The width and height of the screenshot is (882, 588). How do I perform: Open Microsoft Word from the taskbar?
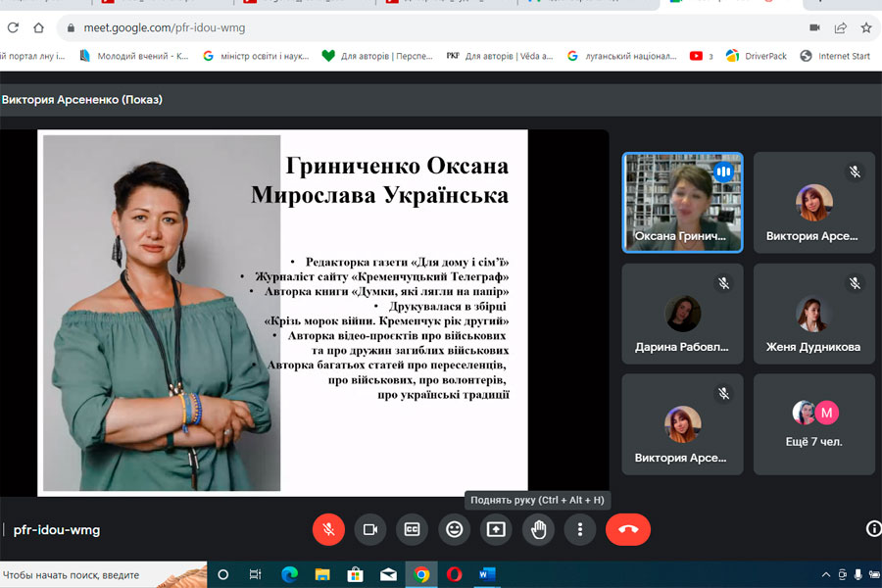point(487,574)
